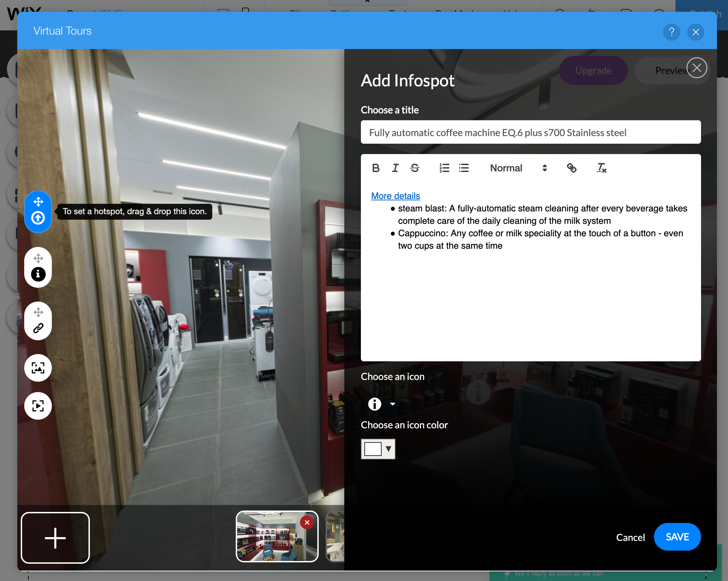Screen dimensions: 728x581
Task: Insert a numbered list
Action: (444, 168)
